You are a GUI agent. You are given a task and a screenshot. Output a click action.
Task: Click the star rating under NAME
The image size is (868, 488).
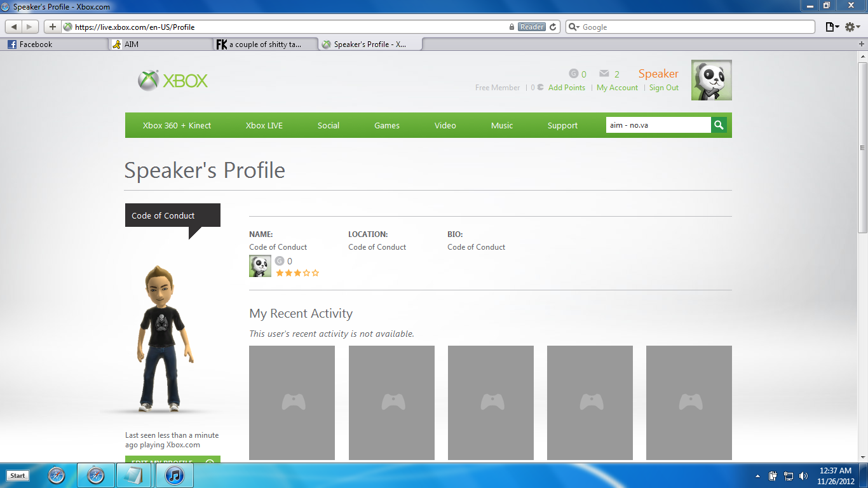click(x=297, y=273)
